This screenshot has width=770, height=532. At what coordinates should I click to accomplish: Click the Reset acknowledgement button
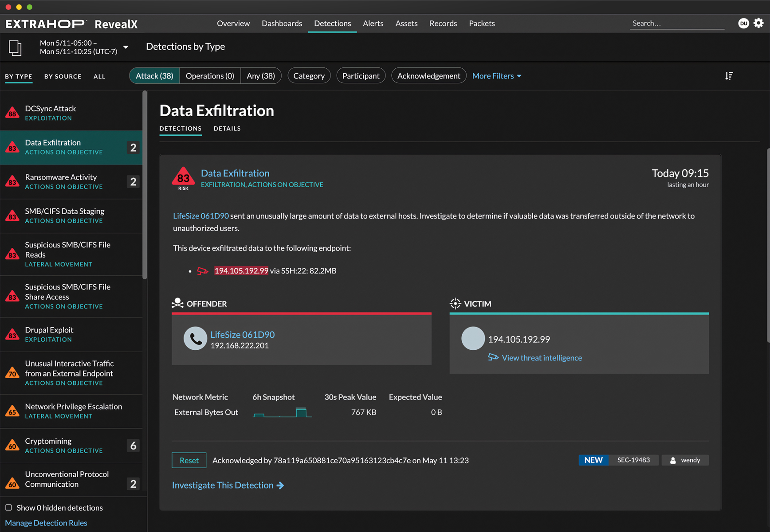tap(189, 460)
